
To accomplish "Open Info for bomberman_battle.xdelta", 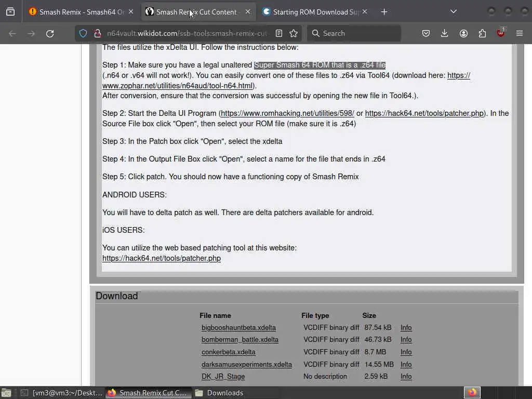I will click(406, 340).
